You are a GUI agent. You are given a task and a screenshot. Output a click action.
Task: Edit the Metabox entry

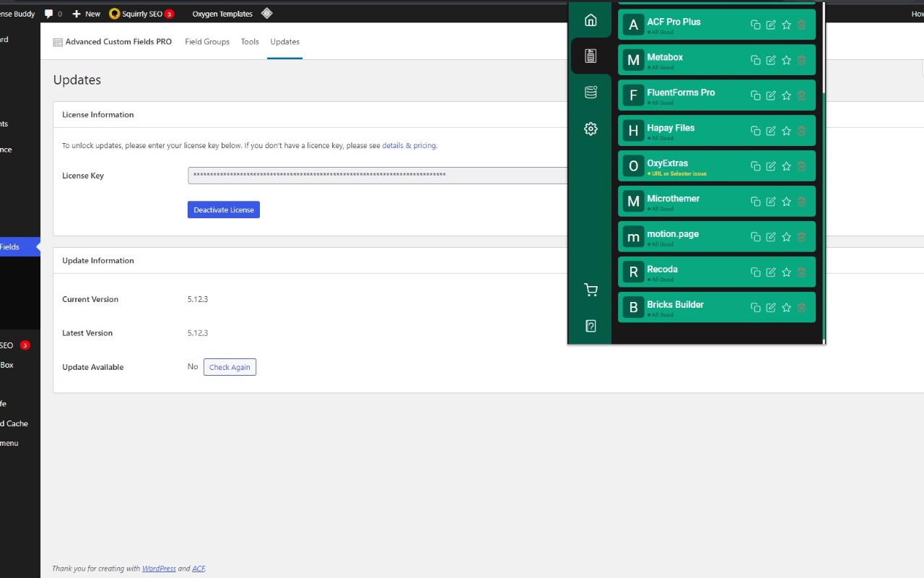[x=771, y=60]
